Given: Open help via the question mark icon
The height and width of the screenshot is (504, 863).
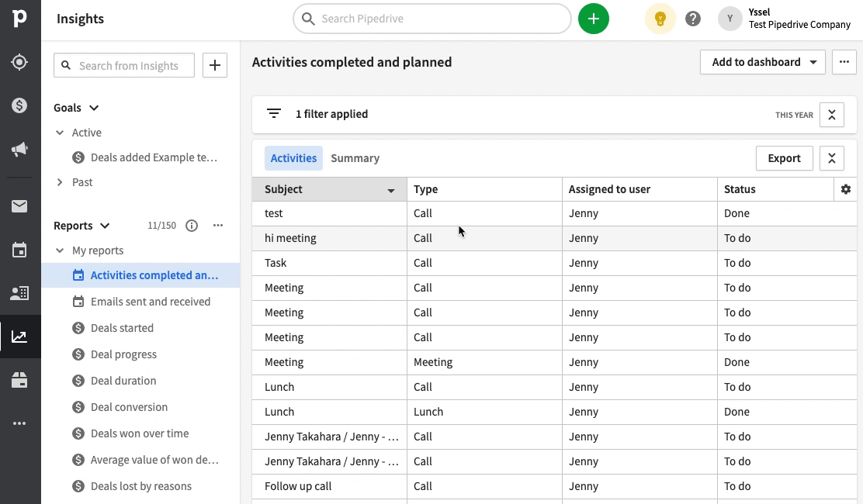Looking at the screenshot, I should [693, 19].
